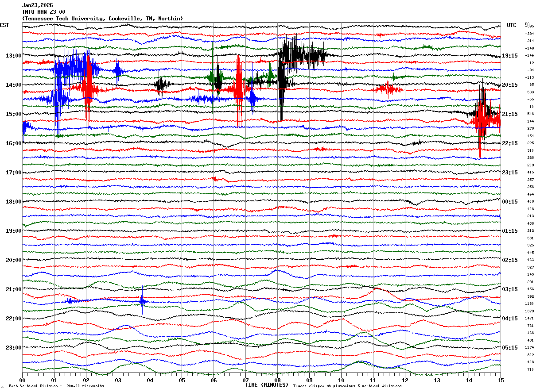Click the CST timezone label
This screenshot has width=536, height=392.
tap(4, 25)
